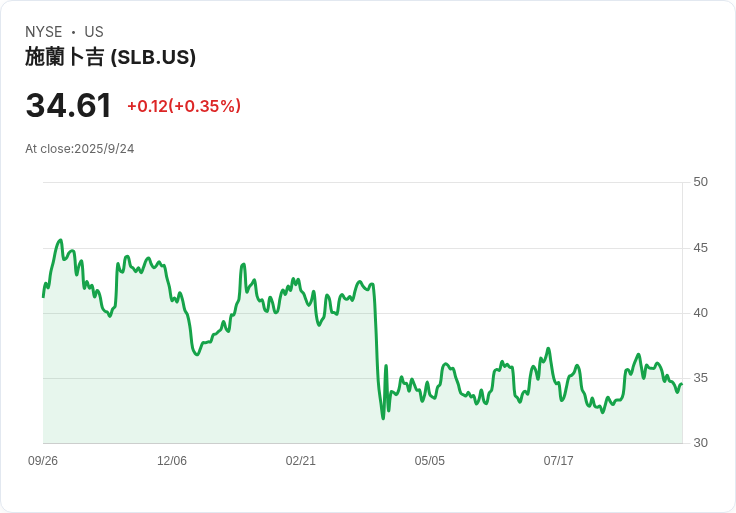Click the 45 value on price axis

(x=700, y=248)
